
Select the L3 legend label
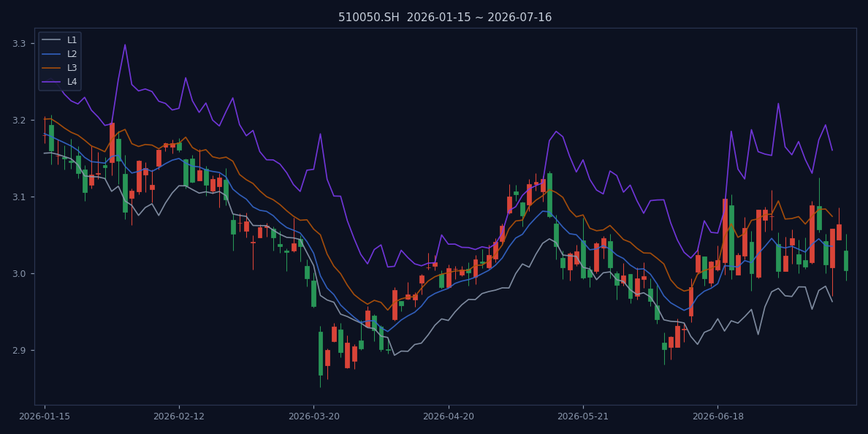[x=72, y=67]
